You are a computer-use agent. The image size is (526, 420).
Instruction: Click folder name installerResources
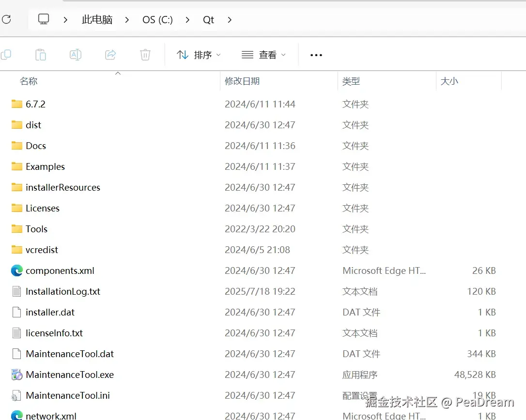[x=63, y=187]
